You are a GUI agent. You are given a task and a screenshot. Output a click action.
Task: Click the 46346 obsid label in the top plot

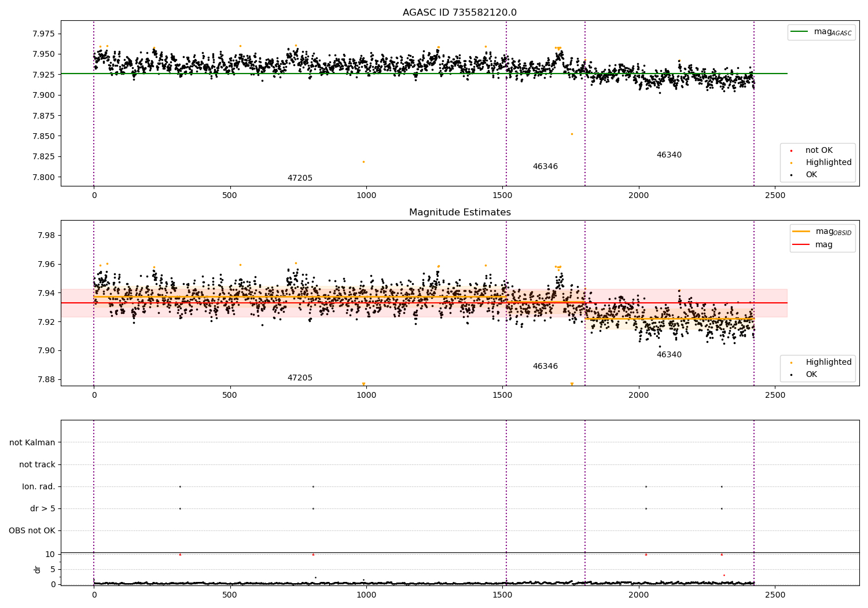pos(545,167)
